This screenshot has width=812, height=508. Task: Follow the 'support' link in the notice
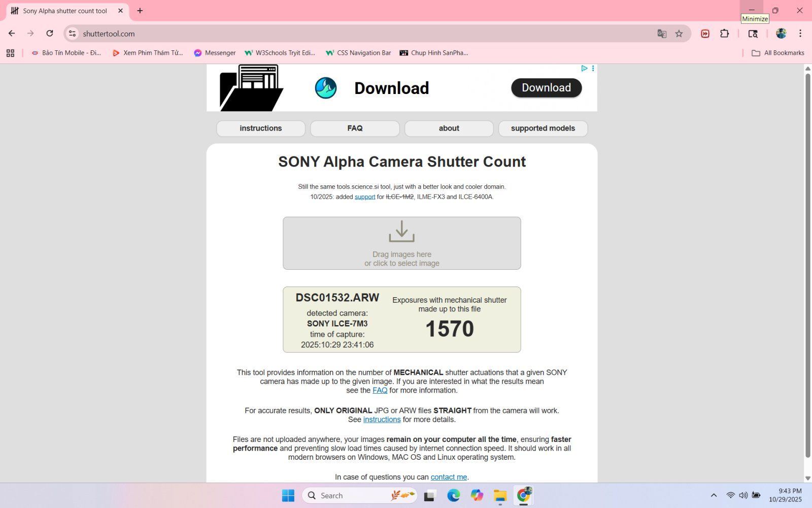365,197
